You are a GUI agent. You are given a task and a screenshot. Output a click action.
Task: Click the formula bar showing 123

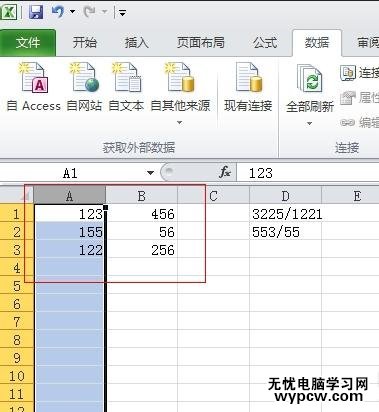click(x=308, y=173)
